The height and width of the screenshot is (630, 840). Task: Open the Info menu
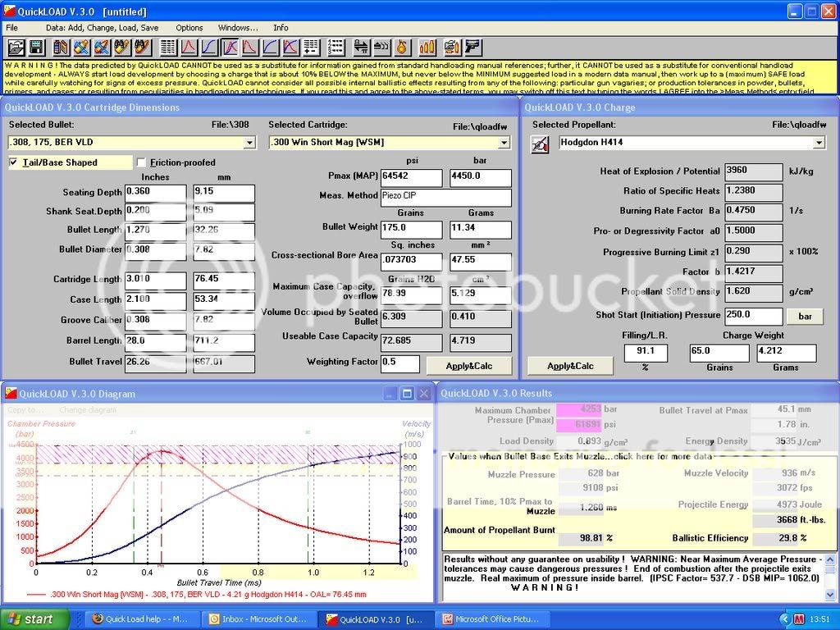[281, 27]
